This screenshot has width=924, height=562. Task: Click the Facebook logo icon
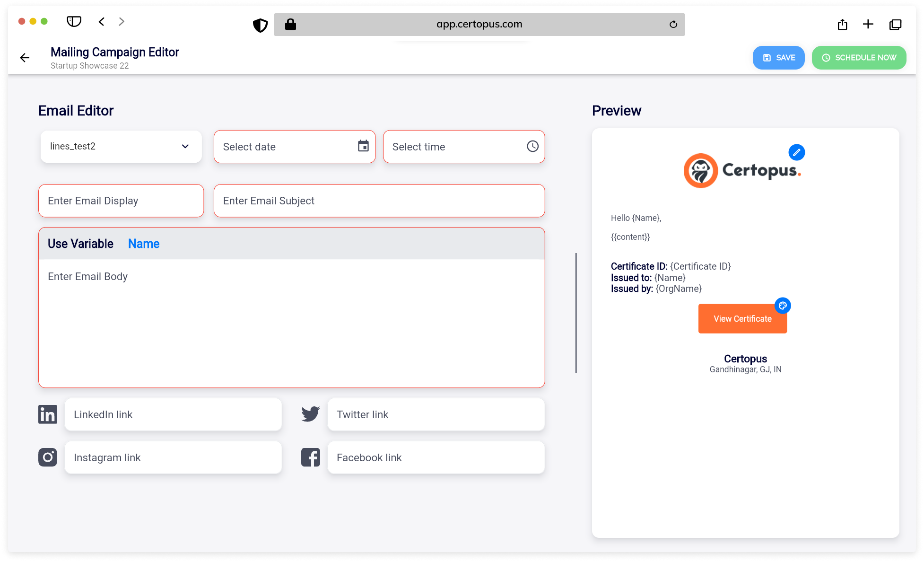311,457
